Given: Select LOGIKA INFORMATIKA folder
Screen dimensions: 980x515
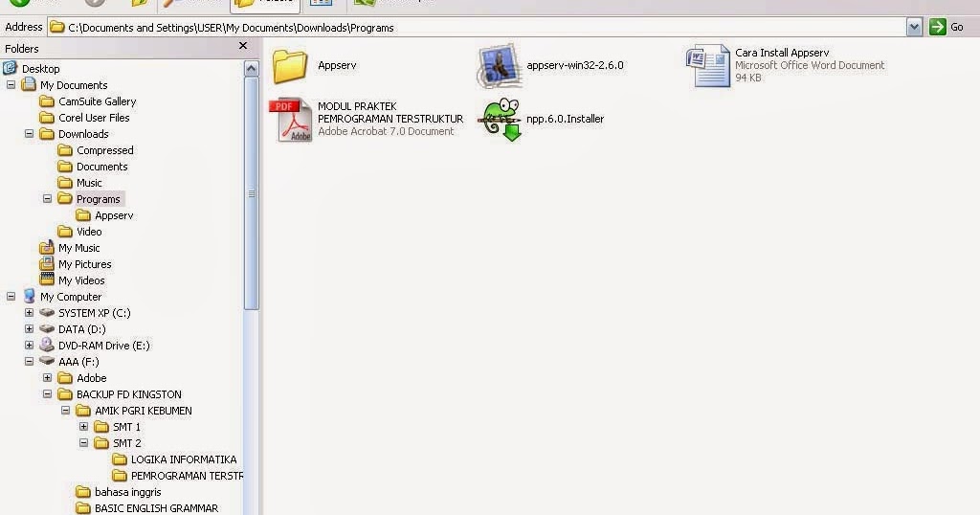Looking at the screenshot, I should [x=174, y=459].
